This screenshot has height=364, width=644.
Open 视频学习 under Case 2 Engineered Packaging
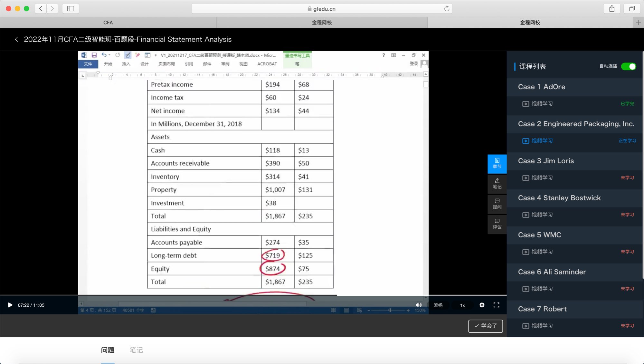click(x=542, y=141)
